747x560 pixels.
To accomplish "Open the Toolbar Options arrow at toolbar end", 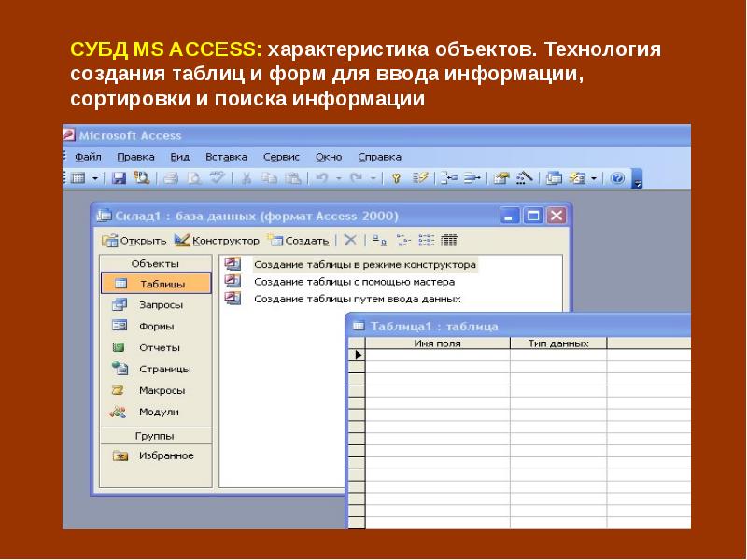I will click(x=637, y=179).
